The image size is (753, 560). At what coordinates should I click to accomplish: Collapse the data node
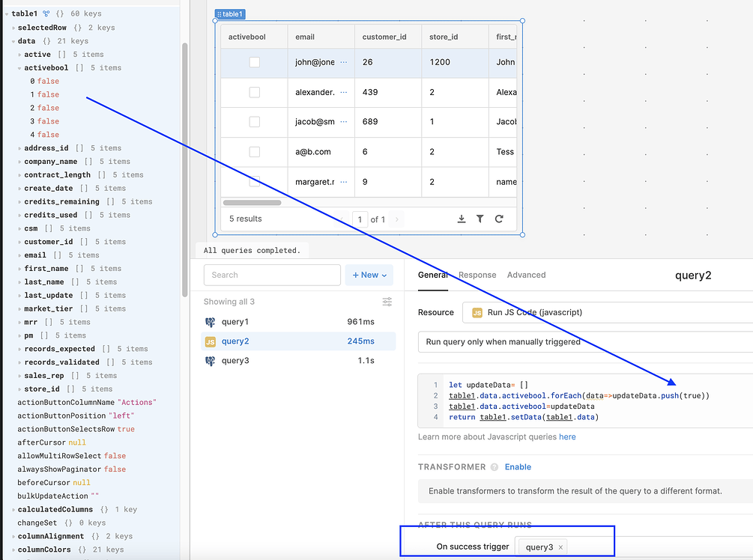click(13, 41)
